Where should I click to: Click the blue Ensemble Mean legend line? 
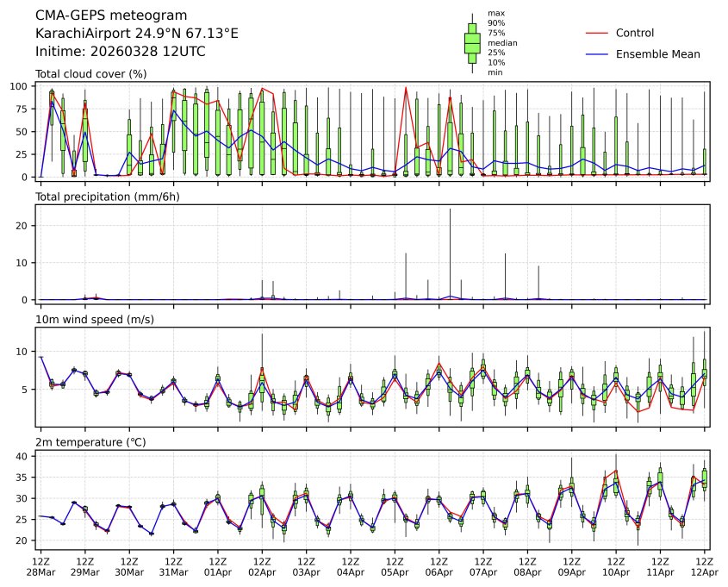(597, 53)
